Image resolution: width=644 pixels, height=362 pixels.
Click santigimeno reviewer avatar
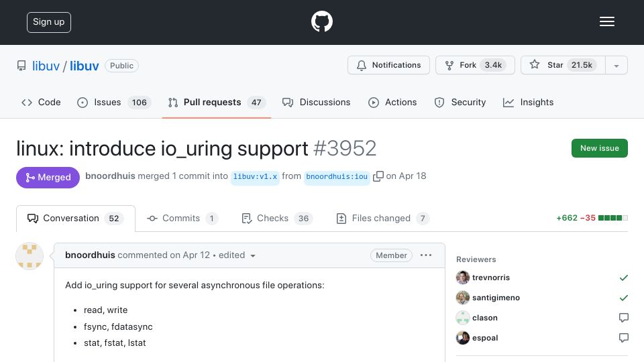coord(462,298)
